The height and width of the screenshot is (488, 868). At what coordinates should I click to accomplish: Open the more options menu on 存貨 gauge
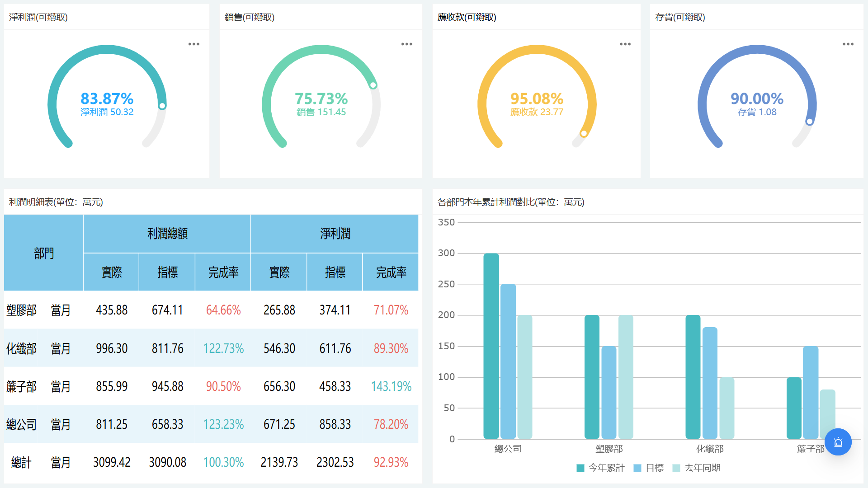[x=848, y=44]
